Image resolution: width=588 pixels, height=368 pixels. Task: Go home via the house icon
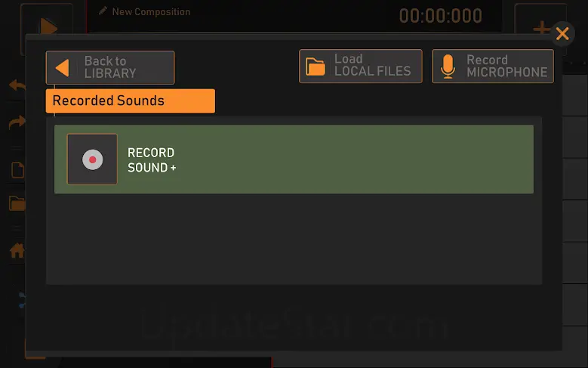pyautogui.click(x=17, y=250)
